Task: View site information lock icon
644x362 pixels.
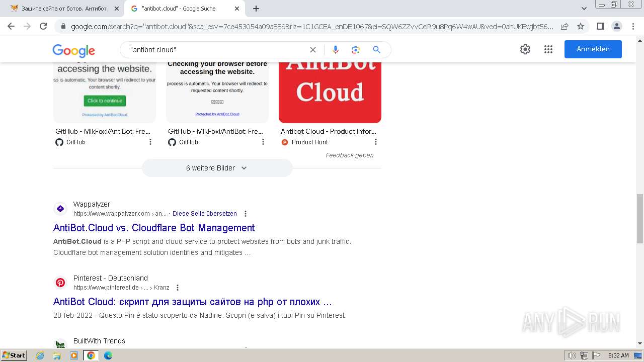Action: tap(63, 26)
